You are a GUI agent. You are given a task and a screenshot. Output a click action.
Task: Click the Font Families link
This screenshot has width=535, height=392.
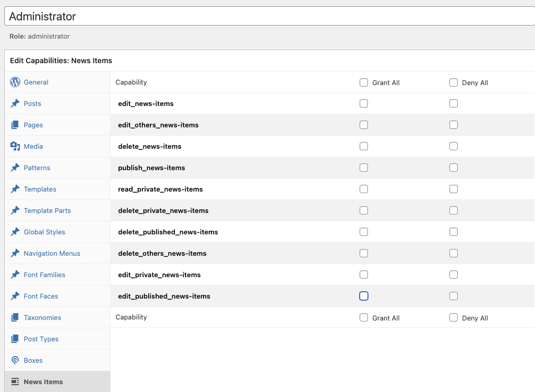click(x=44, y=275)
